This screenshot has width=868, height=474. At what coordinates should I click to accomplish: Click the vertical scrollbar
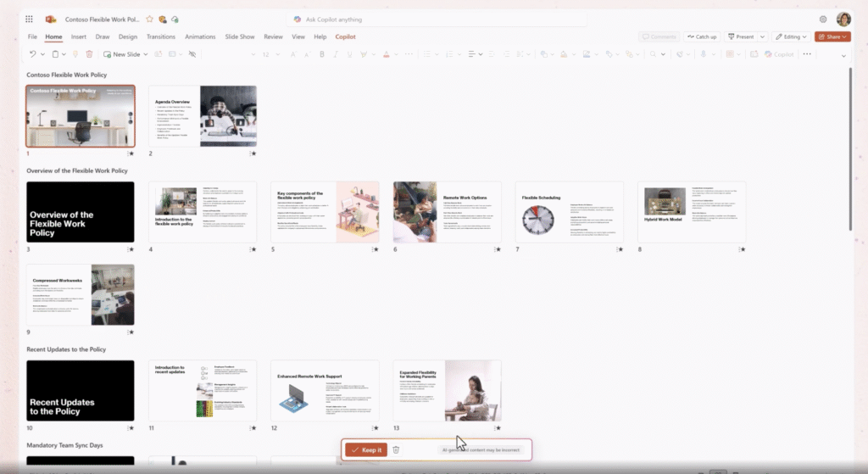click(851, 148)
